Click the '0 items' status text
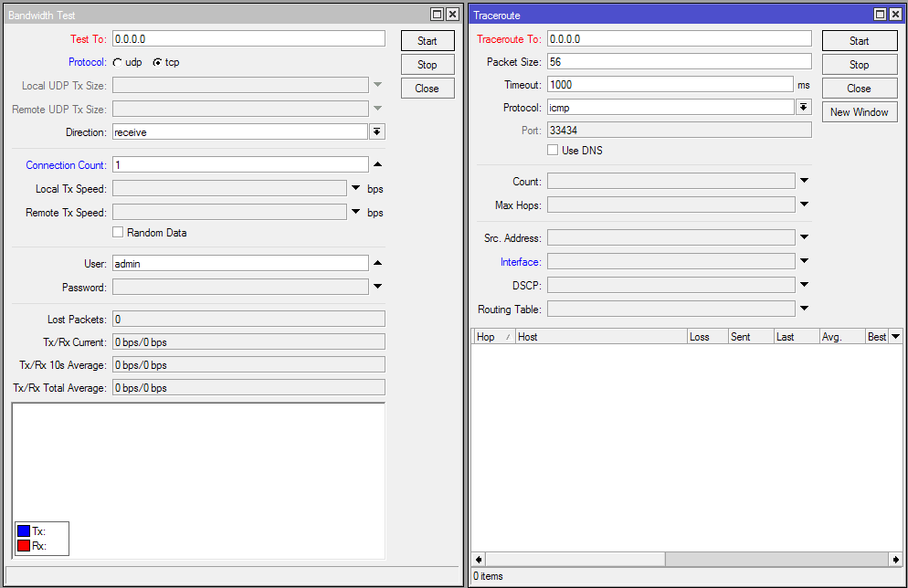This screenshot has width=908, height=588. 488,576
